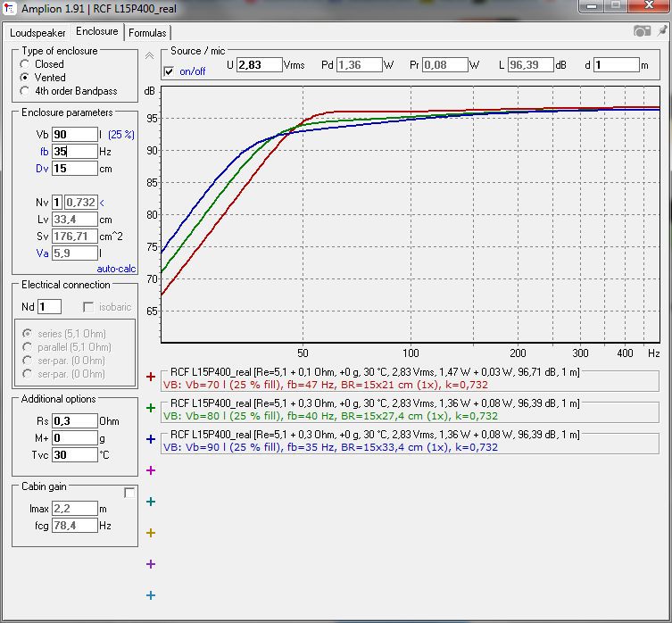This screenshot has height=623, width=672.
Task: Click the blue on/off link label
Action: point(192,71)
